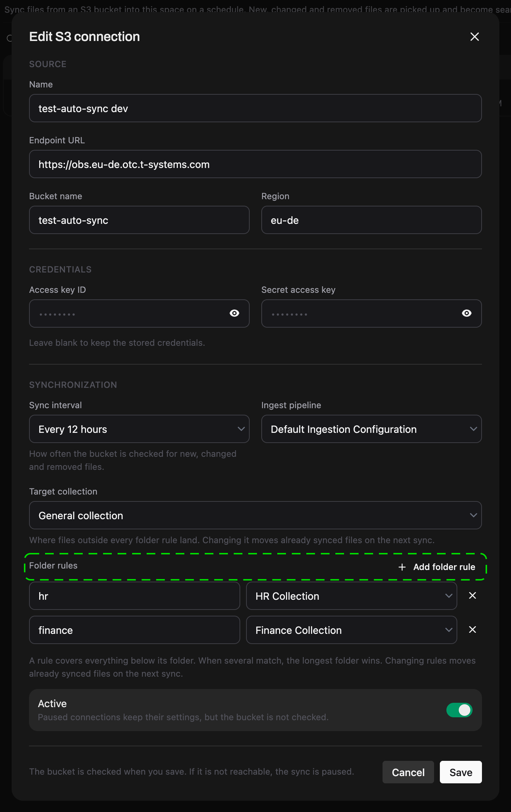Viewport: 511px width, 812px height.
Task: Edit the Endpoint URL field
Action: coord(255,164)
